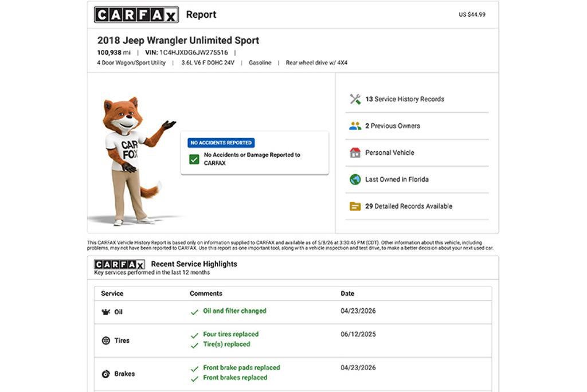Image resolution: width=587 pixels, height=392 pixels.
Task: Select the Service column header
Action: [112, 293]
